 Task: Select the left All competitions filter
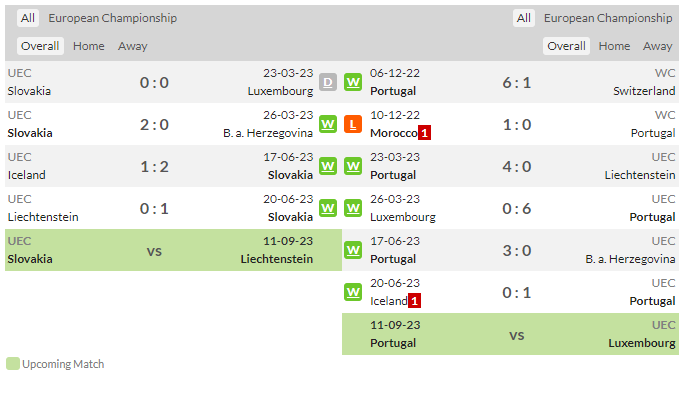tap(28, 18)
